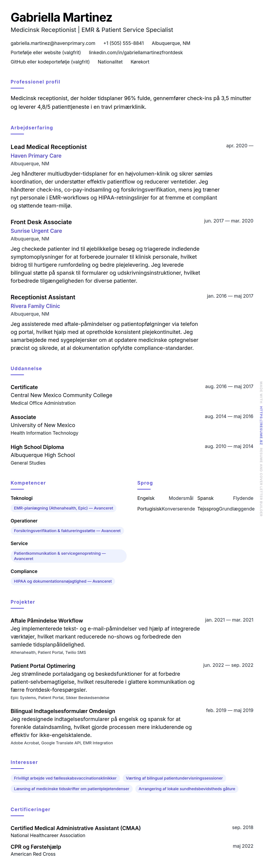The height and width of the screenshot is (868, 264).
Task: Open the Haven Primary Care employer link
Action: (x=36, y=156)
